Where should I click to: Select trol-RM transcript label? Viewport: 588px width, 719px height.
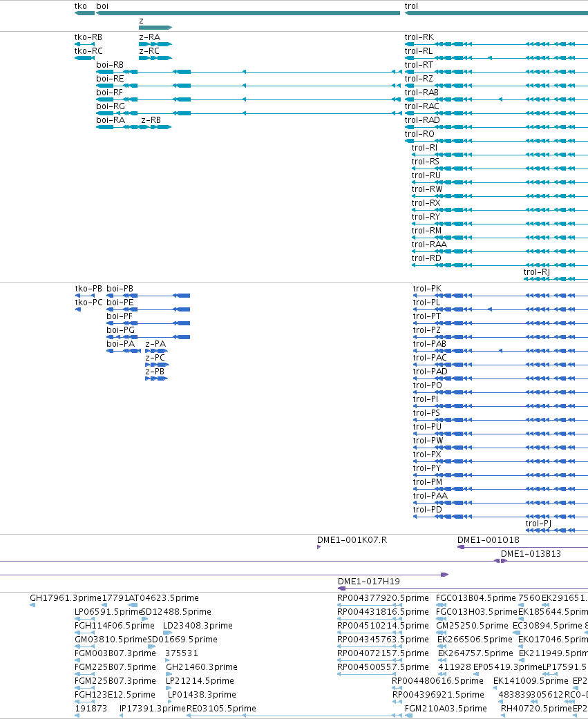pos(426,231)
